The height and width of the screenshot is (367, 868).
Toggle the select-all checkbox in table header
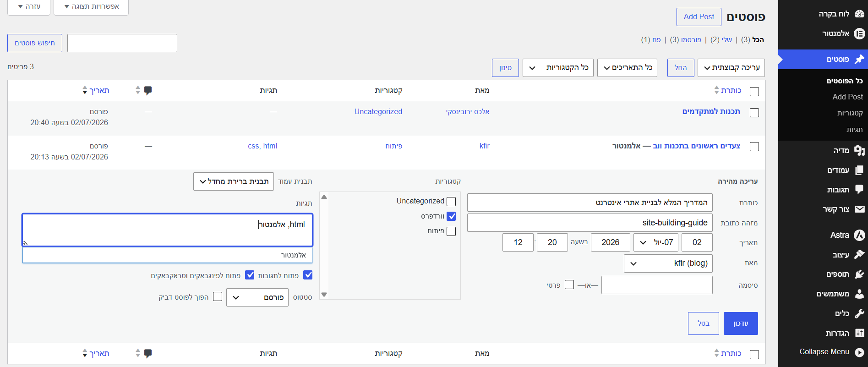point(754,91)
